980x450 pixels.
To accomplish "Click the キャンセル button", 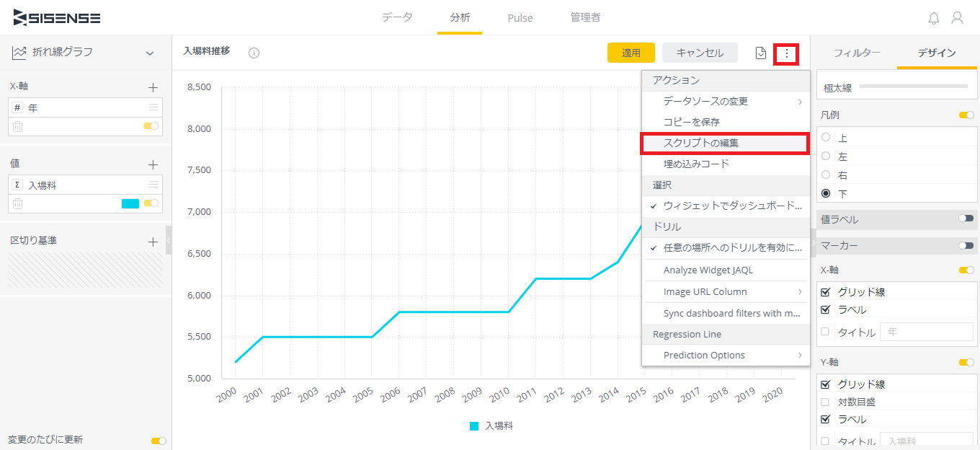I will coord(700,53).
